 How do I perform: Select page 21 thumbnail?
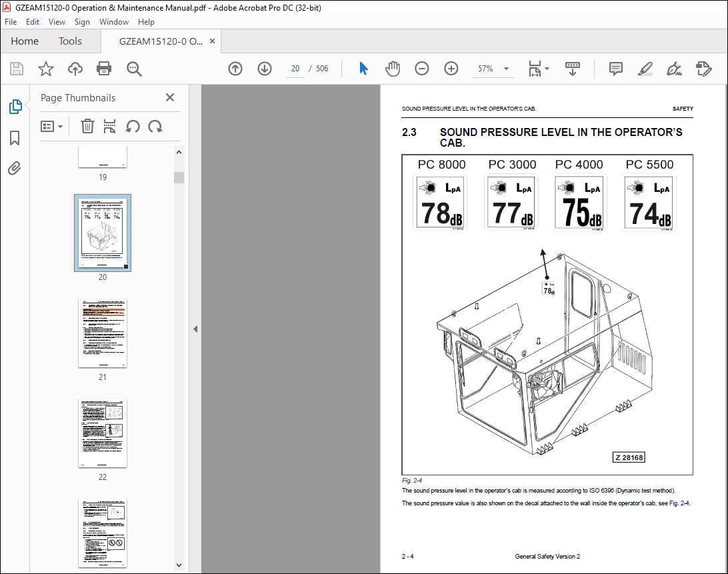(x=103, y=333)
